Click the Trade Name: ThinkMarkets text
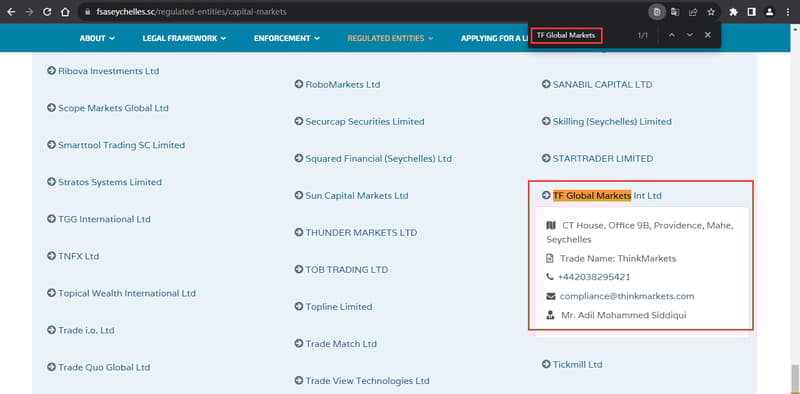 point(618,259)
